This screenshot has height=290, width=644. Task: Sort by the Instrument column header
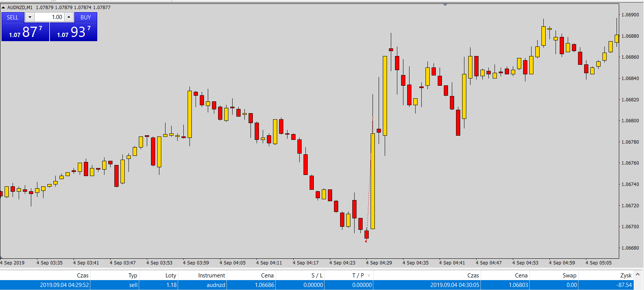point(202,275)
